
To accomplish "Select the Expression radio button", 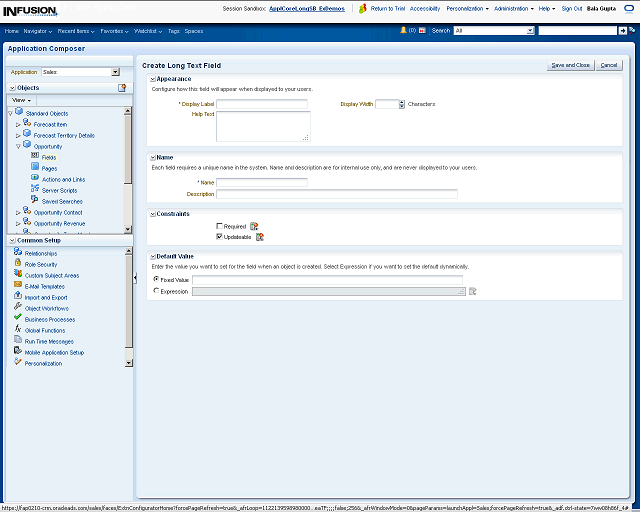I will (156, 291).
